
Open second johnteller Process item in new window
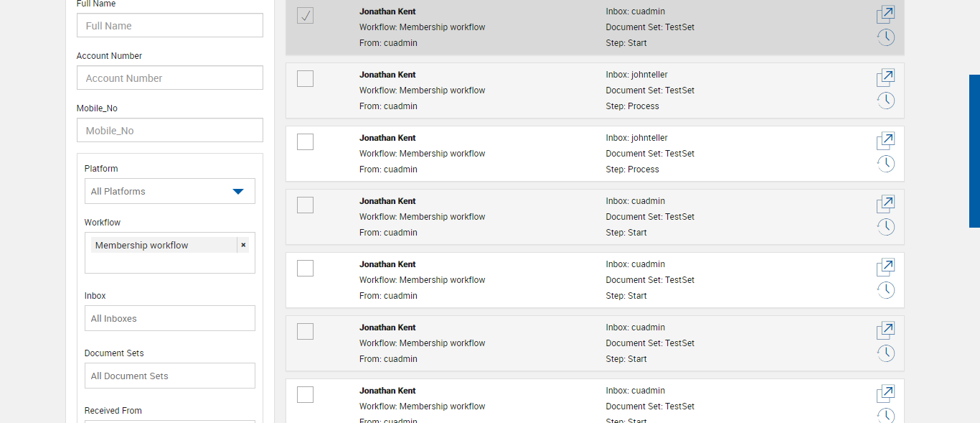point(885,141)
